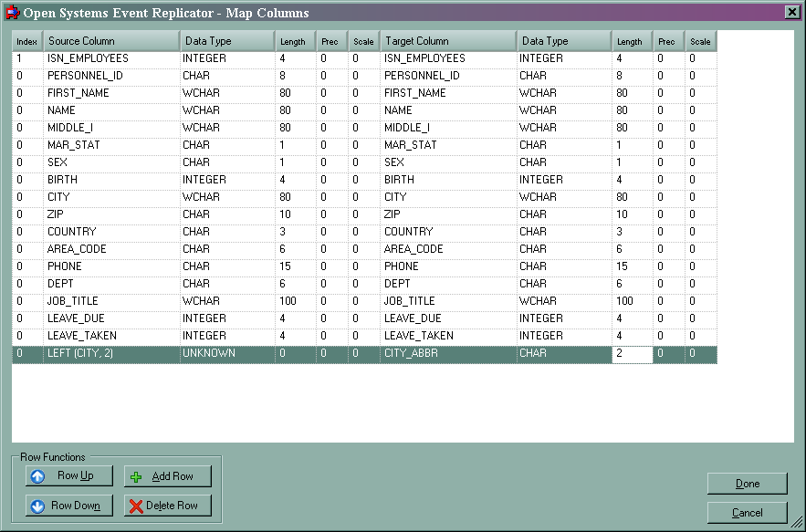Viewport: 806px width, 532px height.
Task: Click the Target Column header
Action: 447,41
